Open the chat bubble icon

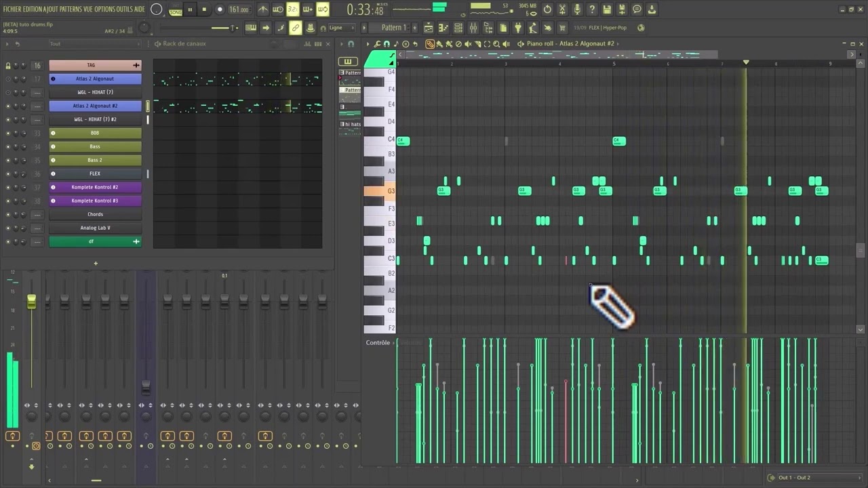point(637,9)
